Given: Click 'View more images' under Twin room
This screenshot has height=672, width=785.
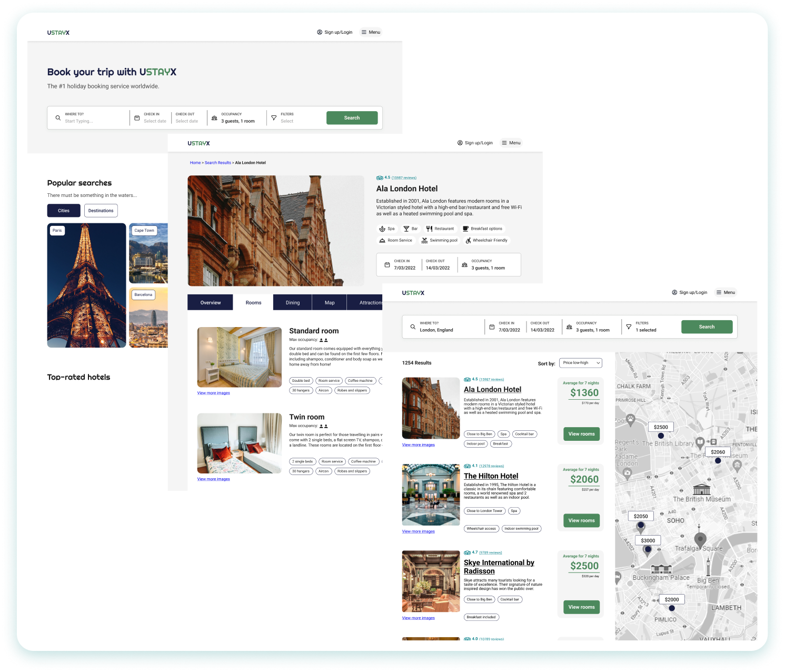Looking at the screenshot, I should (x=213, y=479).
